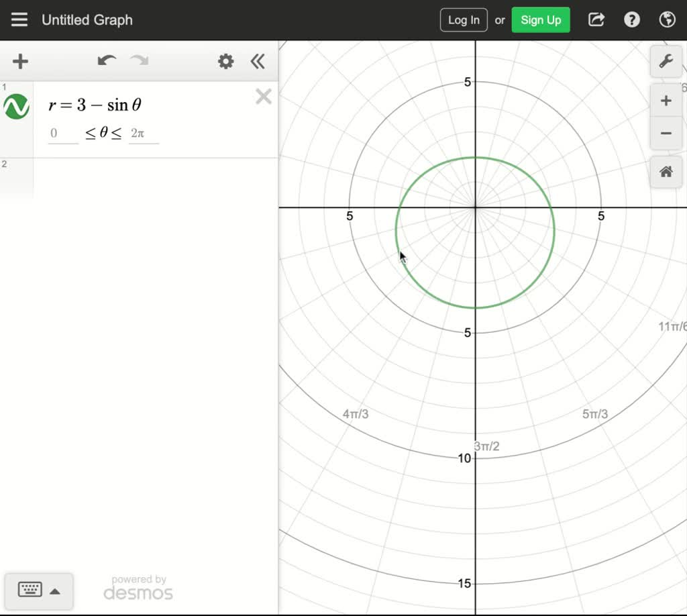Edit the upper theta bound 2π
687x616 pixels.
[x=144, y=133]
